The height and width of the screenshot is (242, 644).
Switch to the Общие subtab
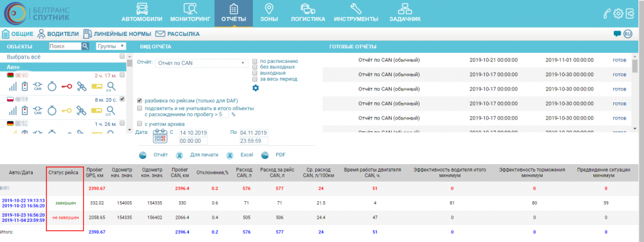[x=18, y=34]
